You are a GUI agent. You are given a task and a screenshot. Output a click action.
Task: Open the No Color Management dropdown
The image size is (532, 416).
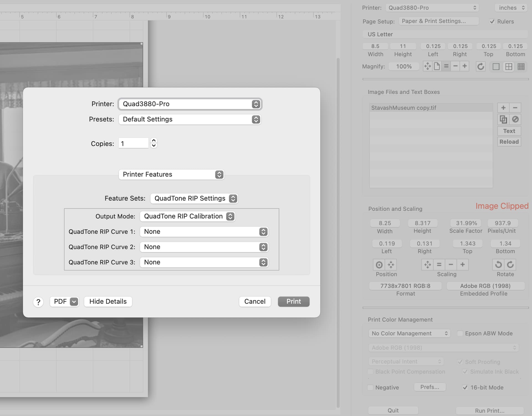pyautogui.click(x=409, y=333)
